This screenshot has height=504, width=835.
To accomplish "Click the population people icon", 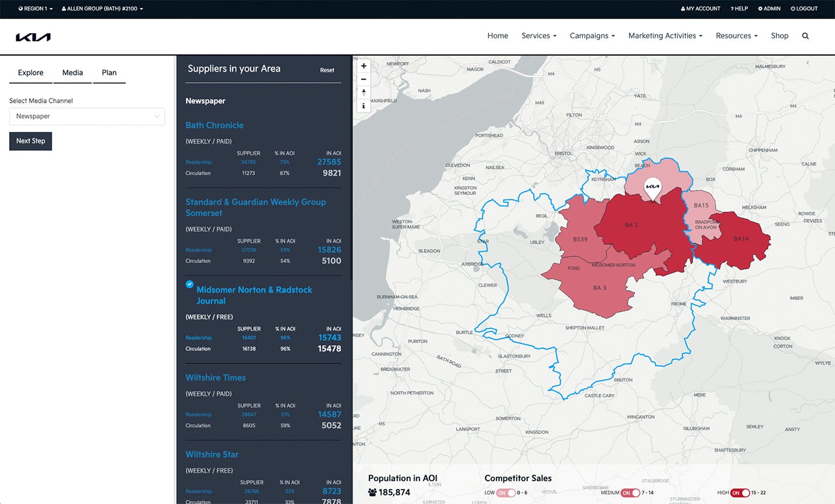I will [x=372, y=492].
